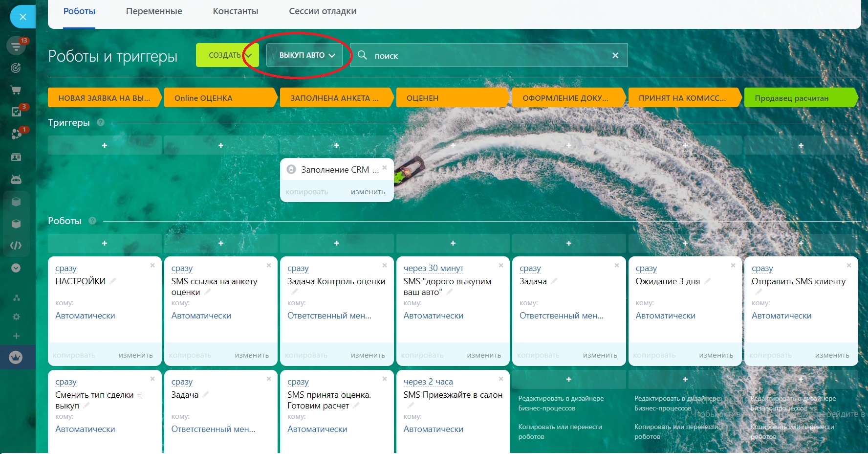The width and height of the screenshot is (868, 454).
Task: Select the ОФОРМЛЕНИЕ ДОКУ... stage header
Action: point(569,98)
